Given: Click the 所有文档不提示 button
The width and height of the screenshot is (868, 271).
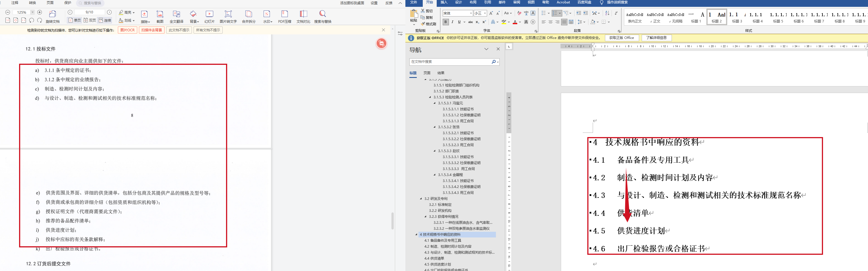Looking at the screenshot, I should [208, 30].
